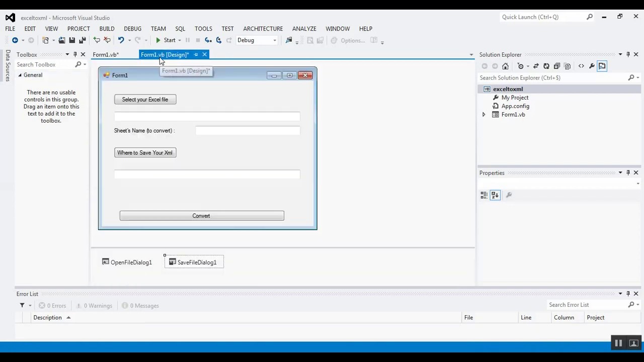Select App.config in Solution Explorer

tap(515, 106)
